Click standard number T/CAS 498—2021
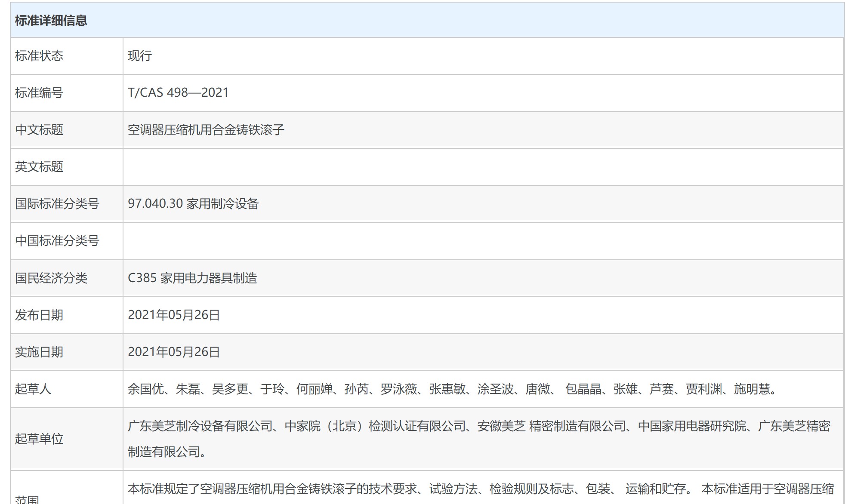The image size is (845, 504). pos(178,93)
